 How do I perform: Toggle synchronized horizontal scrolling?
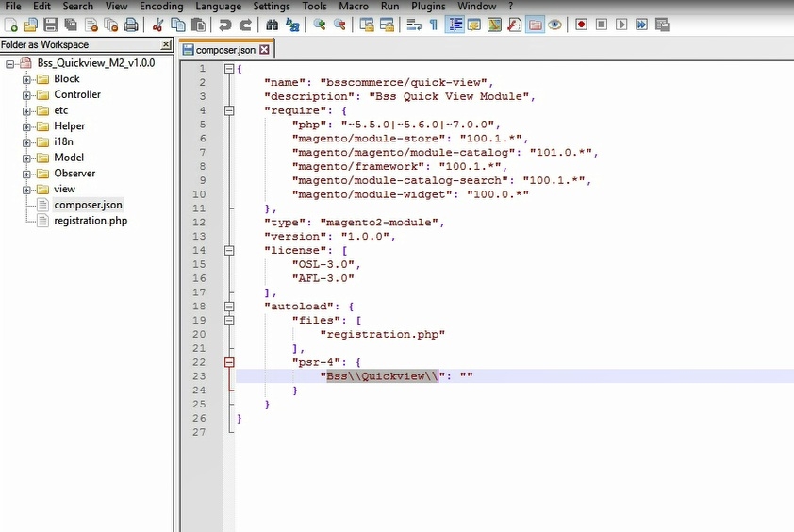pos(387,25)
